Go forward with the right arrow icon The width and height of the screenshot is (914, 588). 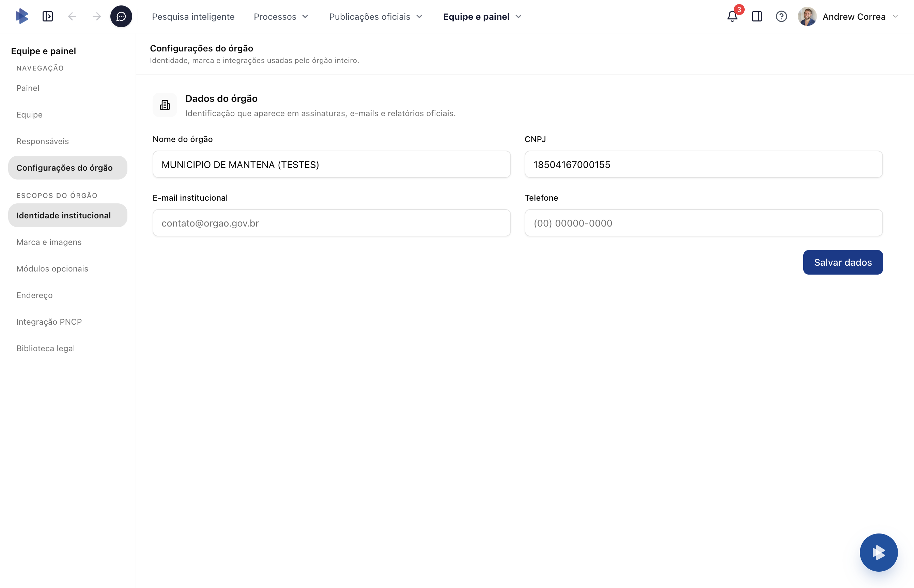click(97, 16)
